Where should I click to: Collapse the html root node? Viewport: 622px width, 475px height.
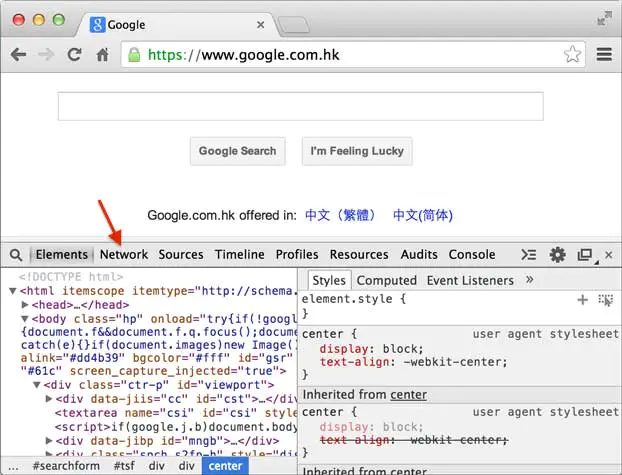point(13,291)
